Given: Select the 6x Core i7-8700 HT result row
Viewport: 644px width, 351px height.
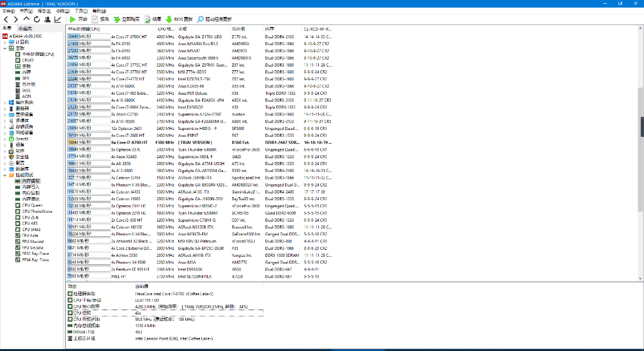Looking at the screenshot, I should pos(200,143).
